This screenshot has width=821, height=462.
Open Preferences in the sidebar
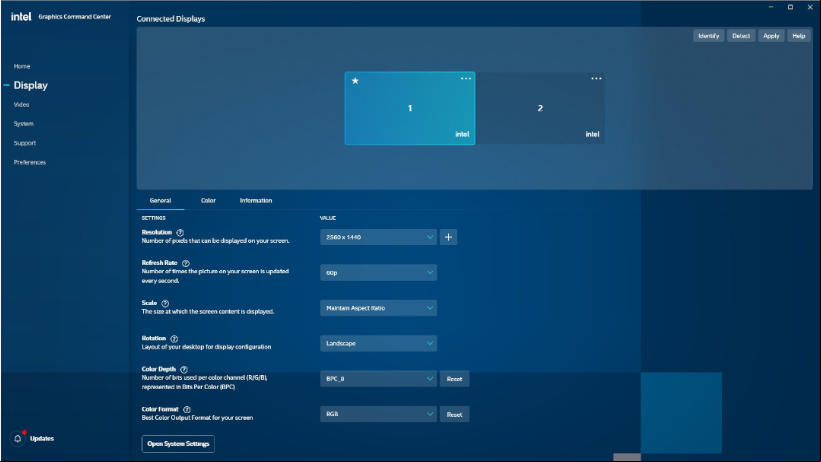(30, 162)
